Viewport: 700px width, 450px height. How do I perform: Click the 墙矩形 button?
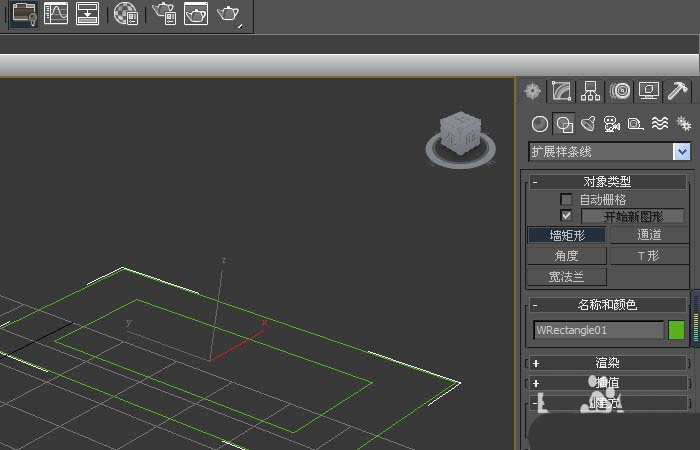pyautogui.click(x=567, y=235)
